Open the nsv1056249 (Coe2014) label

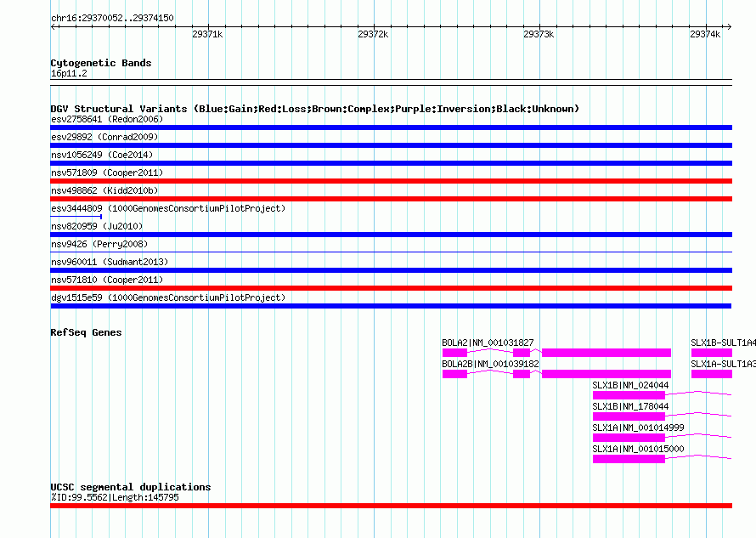102,155
